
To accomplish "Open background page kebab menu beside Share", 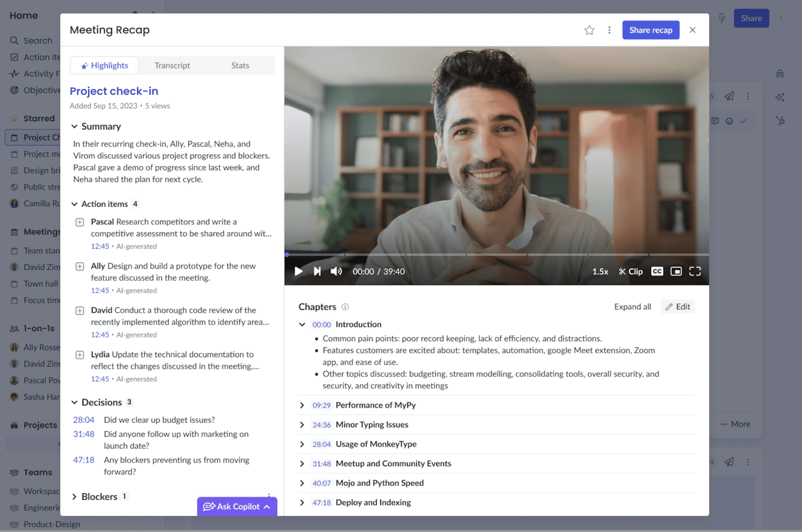I will click(781, 18).
